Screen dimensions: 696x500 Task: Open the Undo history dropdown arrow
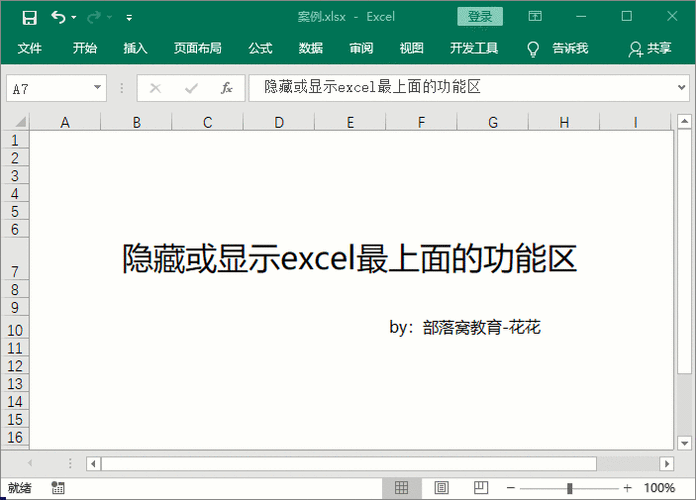(x=74, y=17)
